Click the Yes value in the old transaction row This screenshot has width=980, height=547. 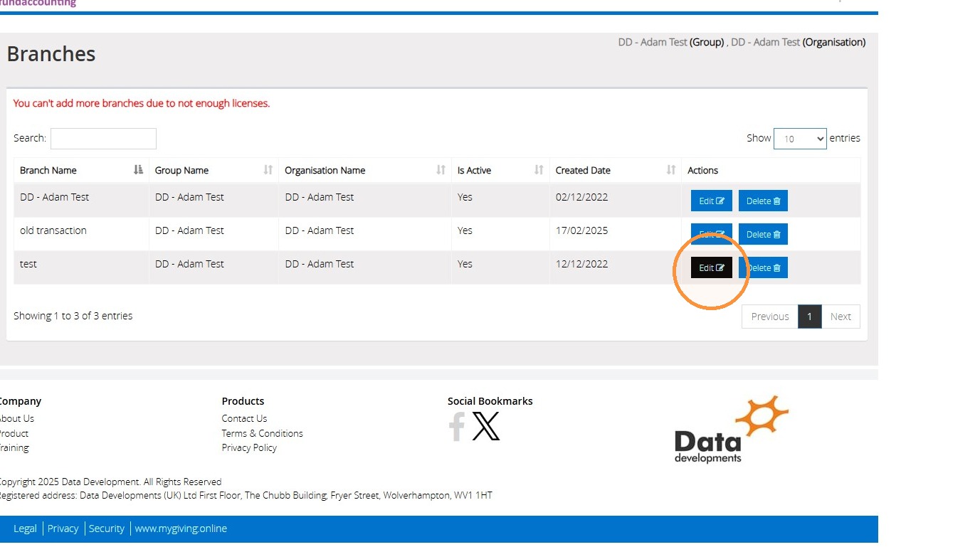[465, 230]
